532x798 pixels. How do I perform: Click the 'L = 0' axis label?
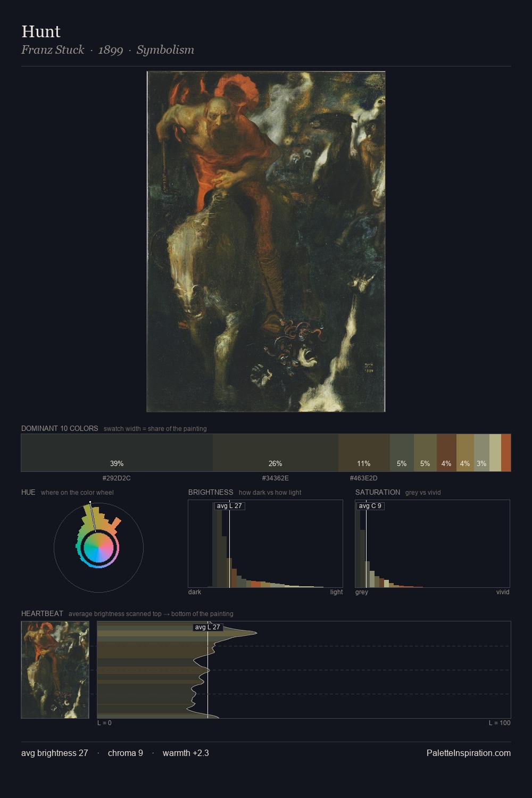point(104,723)
